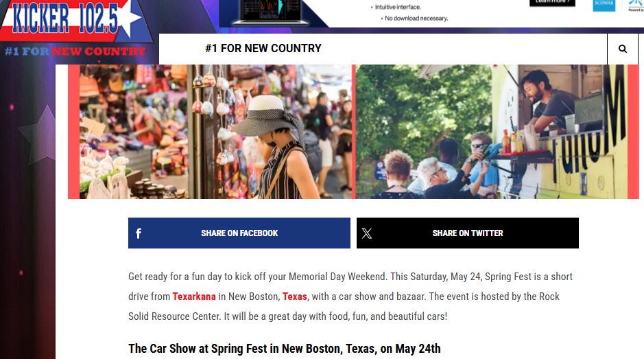Open the red Texarkana link
Screen dimensions: 644x359
point(194,297)
